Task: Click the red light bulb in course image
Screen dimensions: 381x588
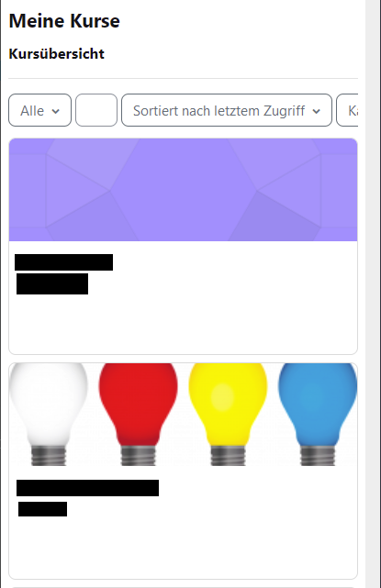Action: (x=138, y=414)
